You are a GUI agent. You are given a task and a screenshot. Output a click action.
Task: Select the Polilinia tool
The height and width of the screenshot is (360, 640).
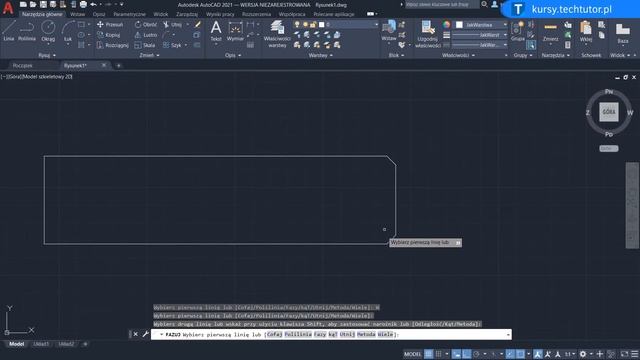tap(27, 31)
